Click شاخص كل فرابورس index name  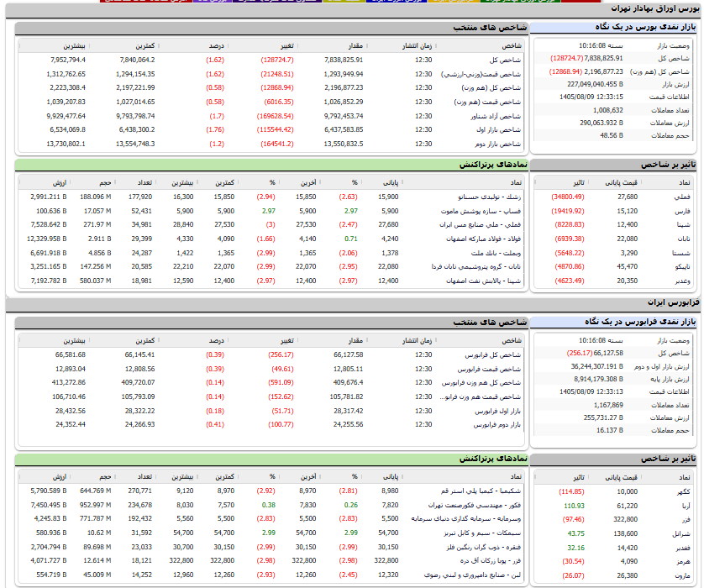click(493, 355)
